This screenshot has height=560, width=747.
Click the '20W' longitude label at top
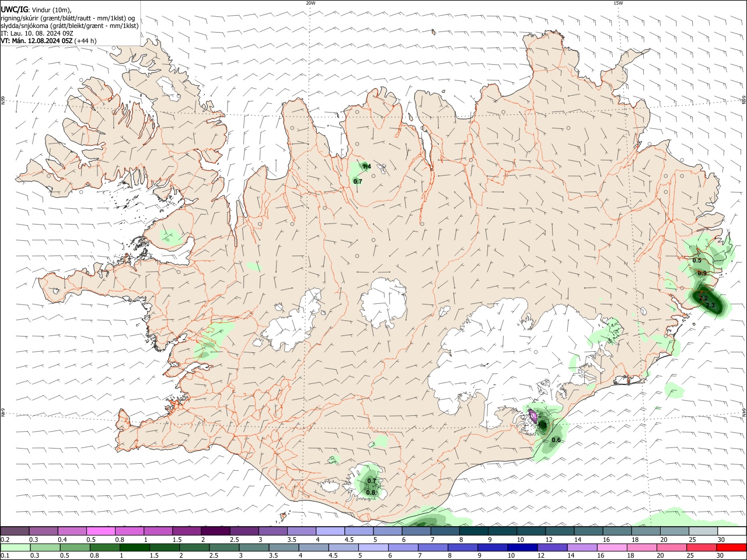coord(310,3)
